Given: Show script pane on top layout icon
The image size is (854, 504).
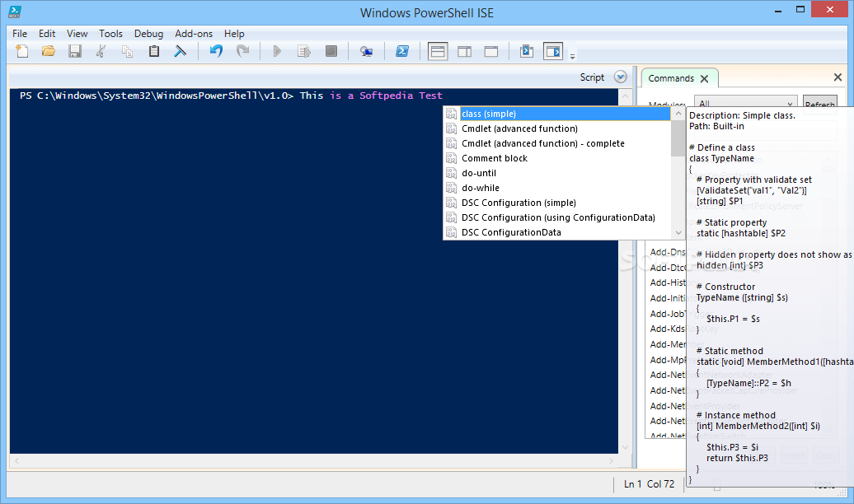Looking at the screenshot, I should tap(438, 52).
